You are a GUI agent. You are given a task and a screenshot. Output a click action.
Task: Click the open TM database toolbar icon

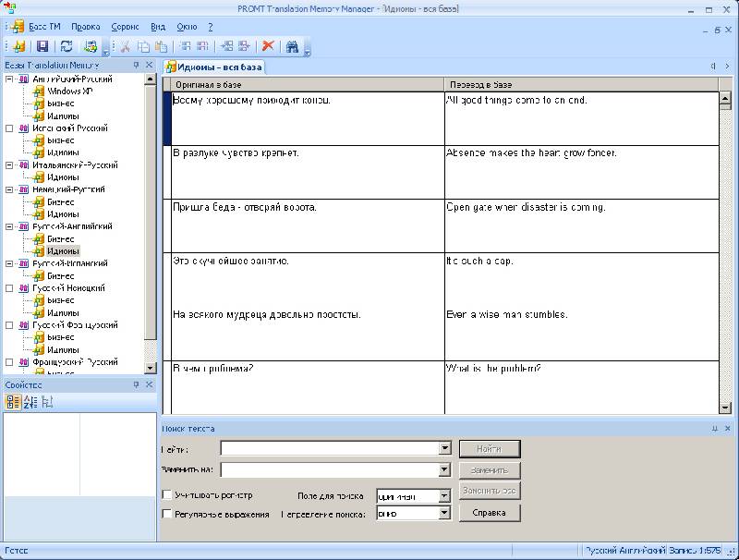(x=19, y=46)
